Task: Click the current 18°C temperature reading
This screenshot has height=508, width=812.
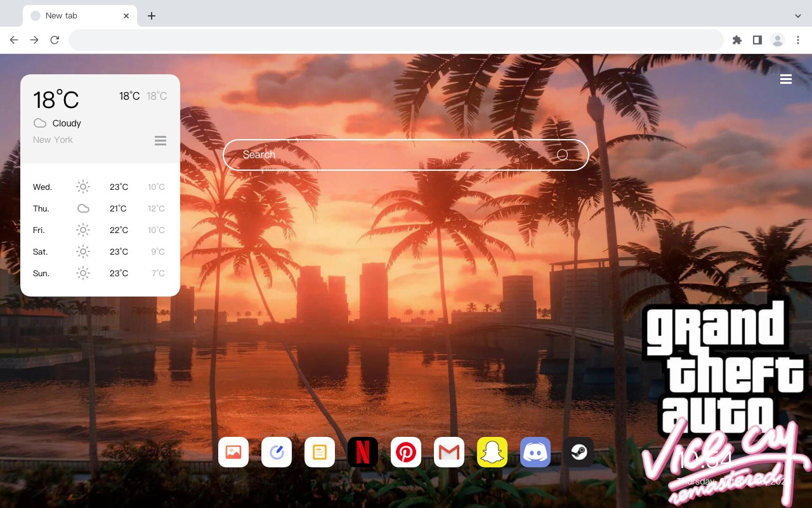Action: tap(56, 100)
